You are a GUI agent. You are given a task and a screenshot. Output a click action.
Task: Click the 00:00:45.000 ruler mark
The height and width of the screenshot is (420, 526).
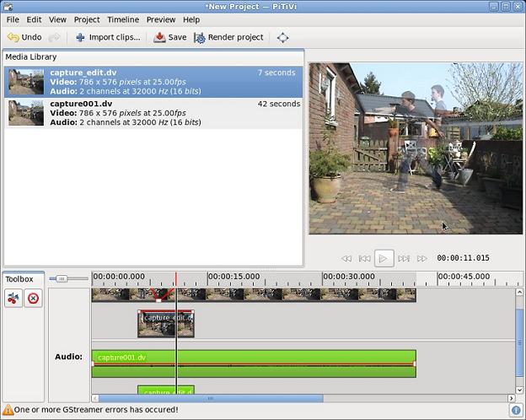pos(464,277)
